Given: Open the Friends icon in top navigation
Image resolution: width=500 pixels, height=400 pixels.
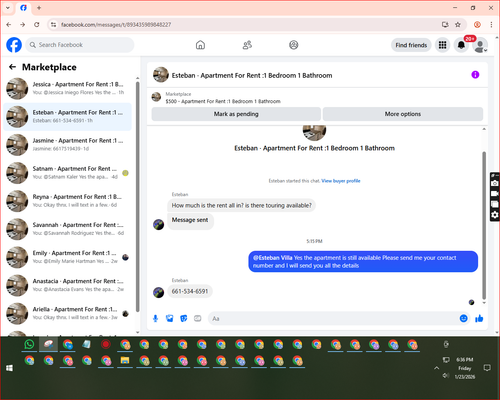Looking at the screenshot, I should 247,45.
